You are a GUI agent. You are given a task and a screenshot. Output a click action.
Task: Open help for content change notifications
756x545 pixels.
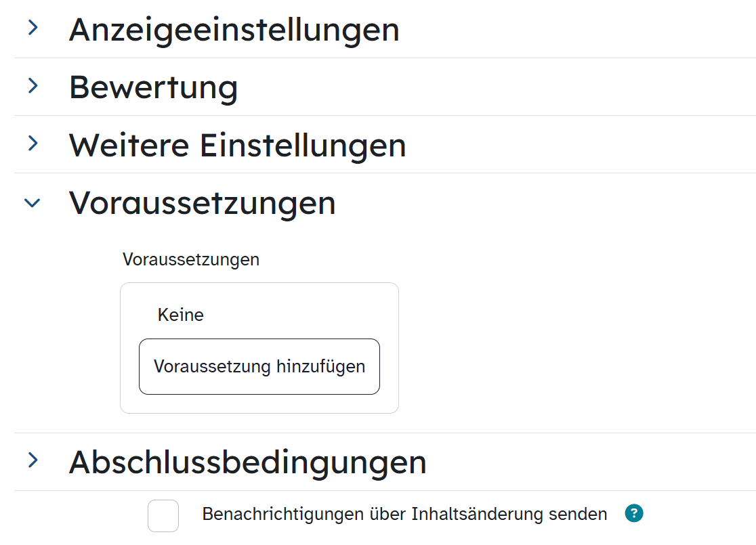coord(633,514)
